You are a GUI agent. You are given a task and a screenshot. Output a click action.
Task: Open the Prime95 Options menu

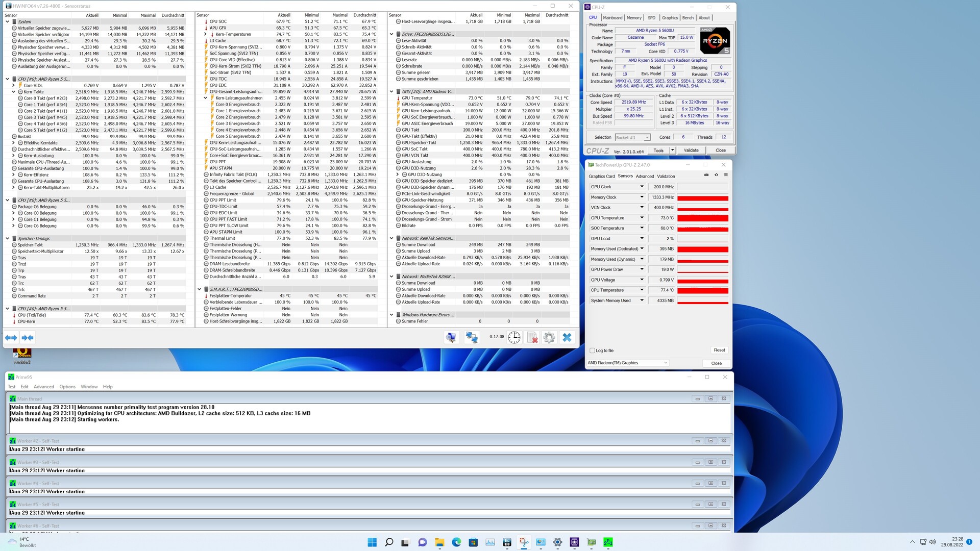coord(67,387)
